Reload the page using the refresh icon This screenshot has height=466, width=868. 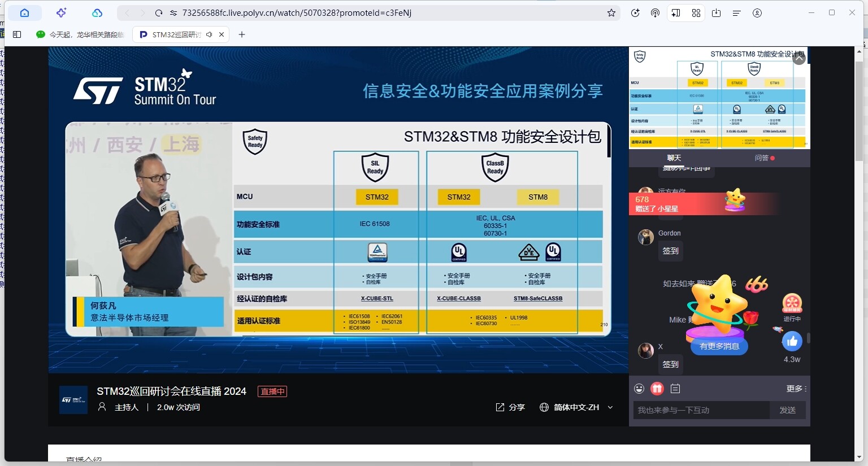[159, 13]
